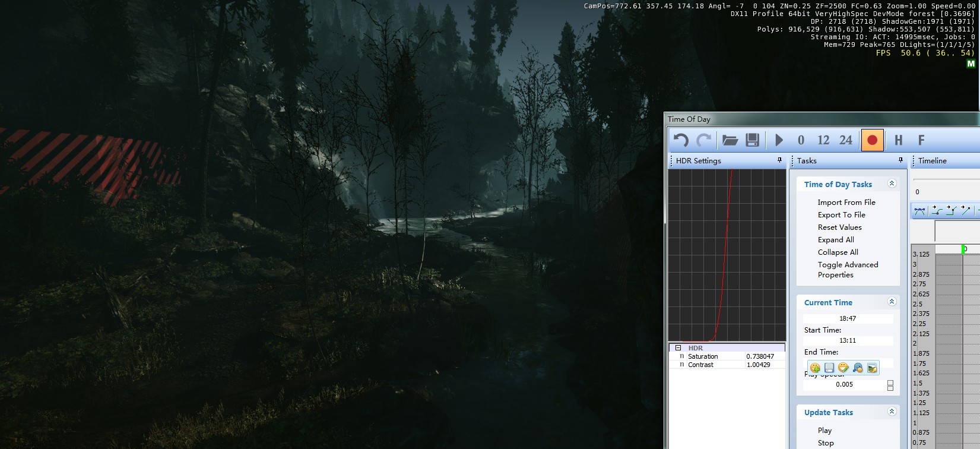
Task: Click the H toolbar button
Action: pos(899,140)
